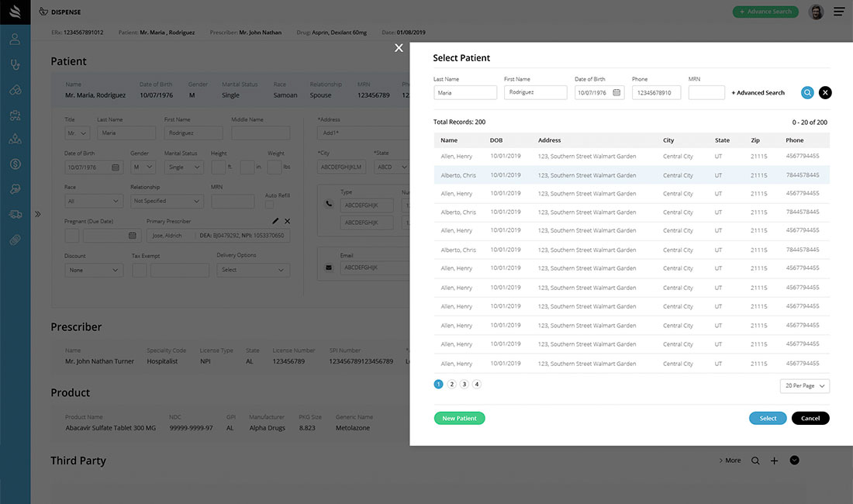Add Third Party with plus icon
853x504 pixels.
[774, 461]
